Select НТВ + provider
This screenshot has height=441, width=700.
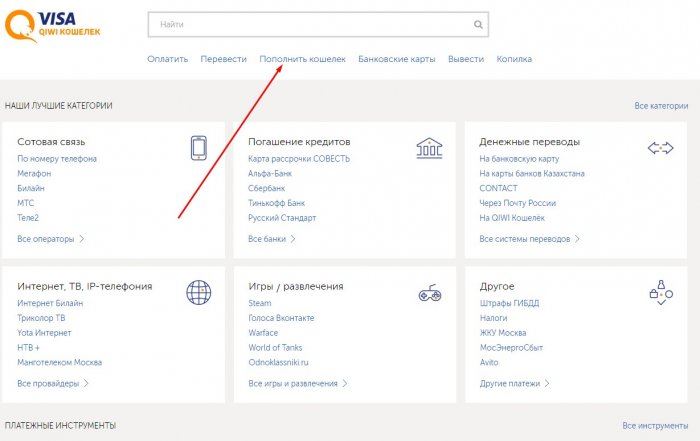28,348
